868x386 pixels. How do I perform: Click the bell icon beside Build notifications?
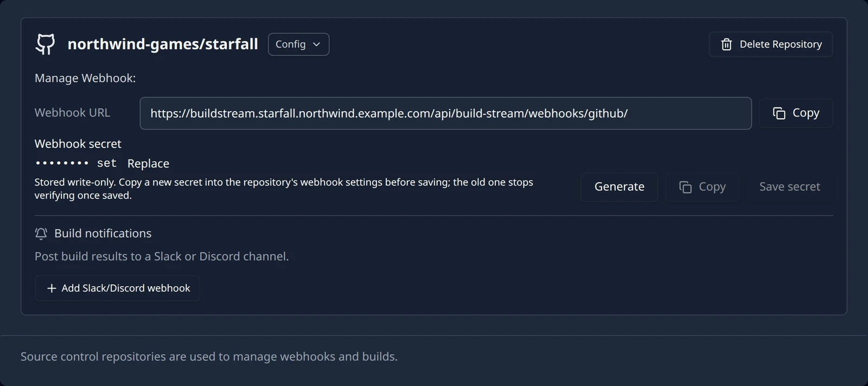click(41, 234)
